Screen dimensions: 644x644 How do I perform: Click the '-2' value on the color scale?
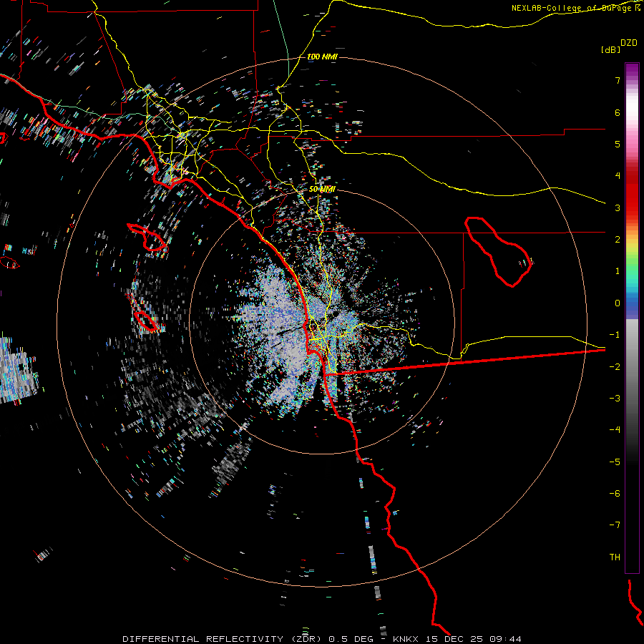pyautogui.click(x=615, y=367)
